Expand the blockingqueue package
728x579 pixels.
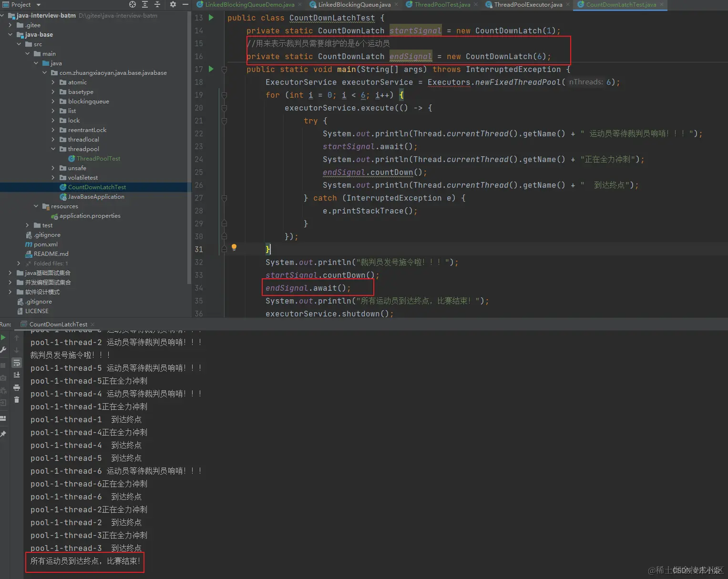53,102
